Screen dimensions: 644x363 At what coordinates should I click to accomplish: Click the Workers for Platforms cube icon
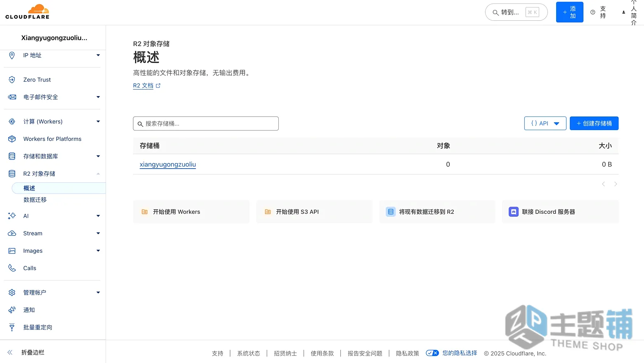point(12,139)
